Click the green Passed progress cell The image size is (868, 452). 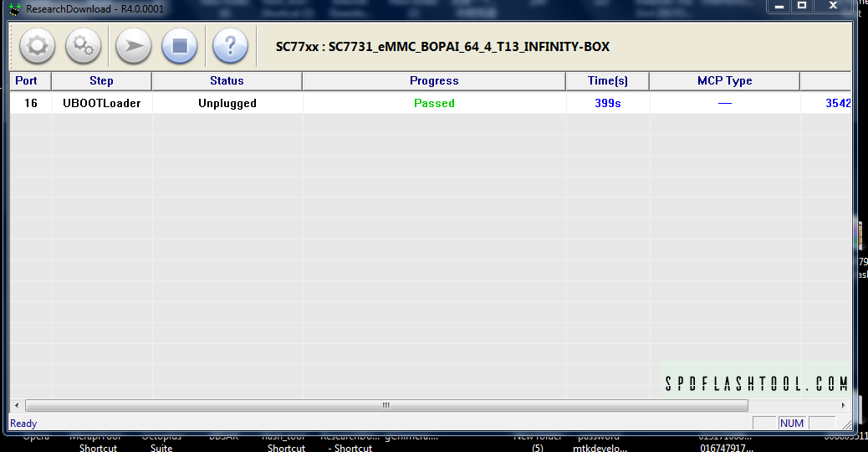[435, 103]
